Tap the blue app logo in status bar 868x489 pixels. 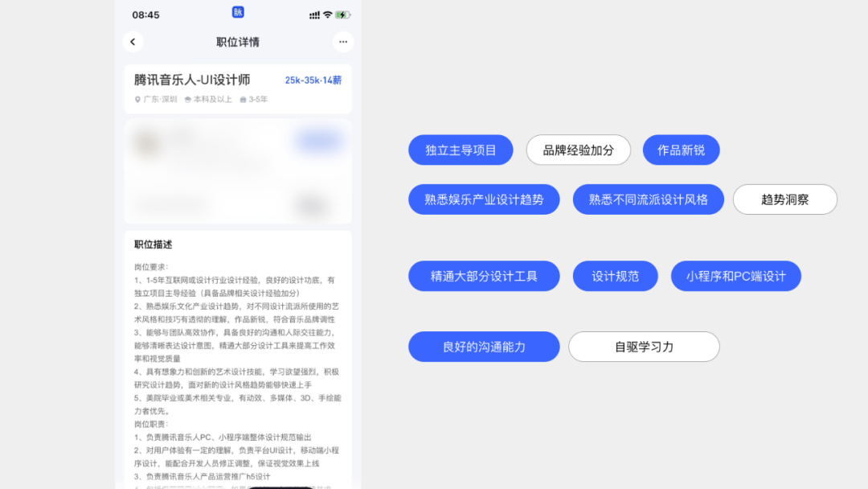click(x=238, y=12)
